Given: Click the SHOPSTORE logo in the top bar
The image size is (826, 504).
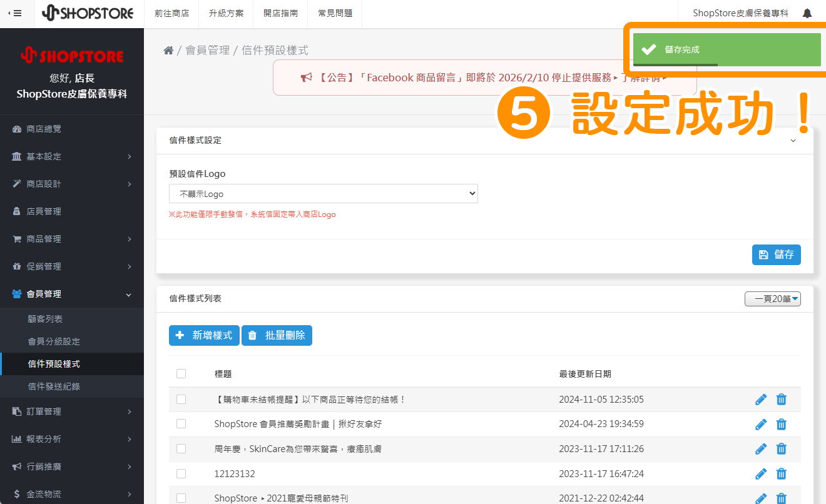Looking at the screenshot, I should tap(88, 13).
